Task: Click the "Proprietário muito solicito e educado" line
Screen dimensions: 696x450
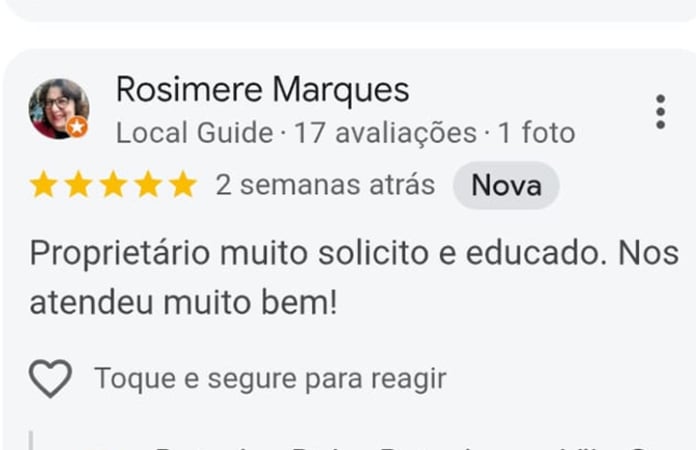Action: pos(354,253)
